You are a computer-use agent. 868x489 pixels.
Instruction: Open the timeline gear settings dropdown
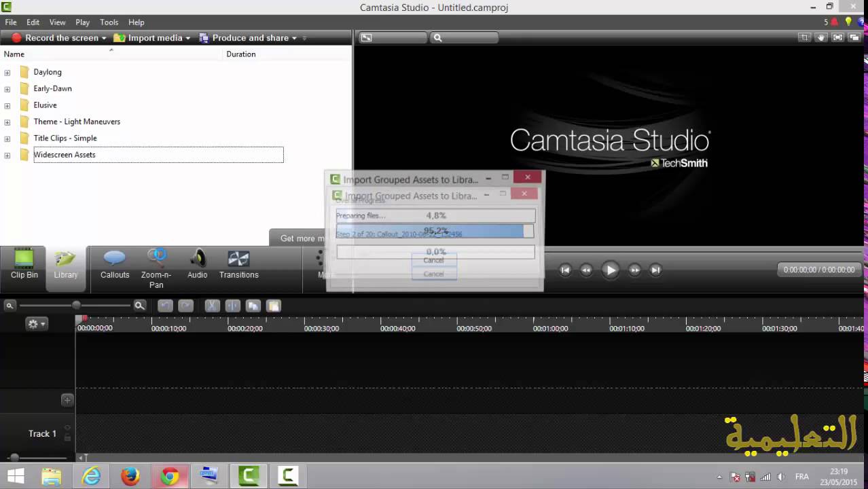point(36,324)
